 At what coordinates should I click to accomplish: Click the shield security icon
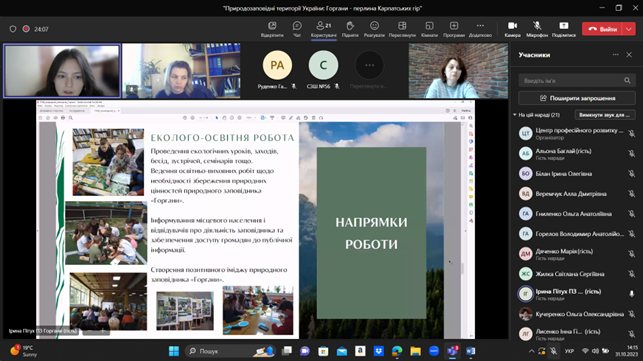13,29
